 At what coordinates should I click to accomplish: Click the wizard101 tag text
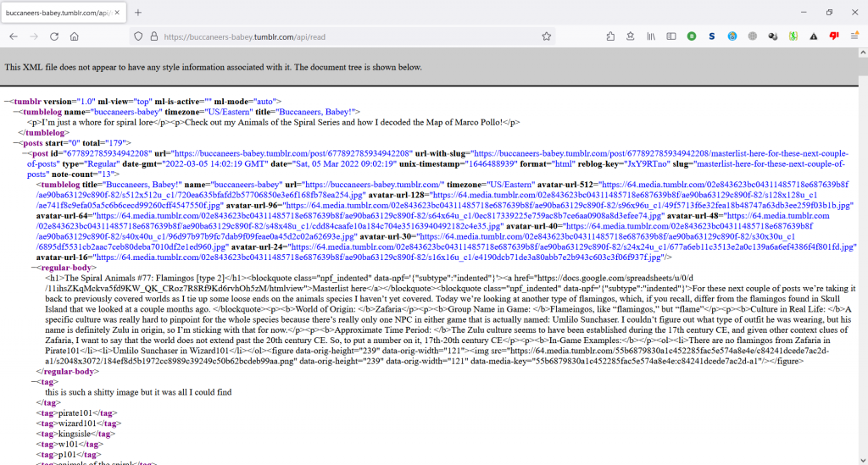[77, 423]
